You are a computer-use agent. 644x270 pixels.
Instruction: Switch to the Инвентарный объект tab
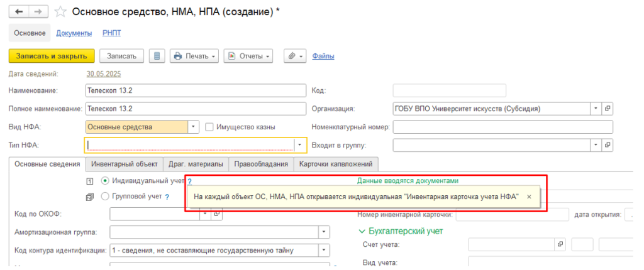(125, 164)
